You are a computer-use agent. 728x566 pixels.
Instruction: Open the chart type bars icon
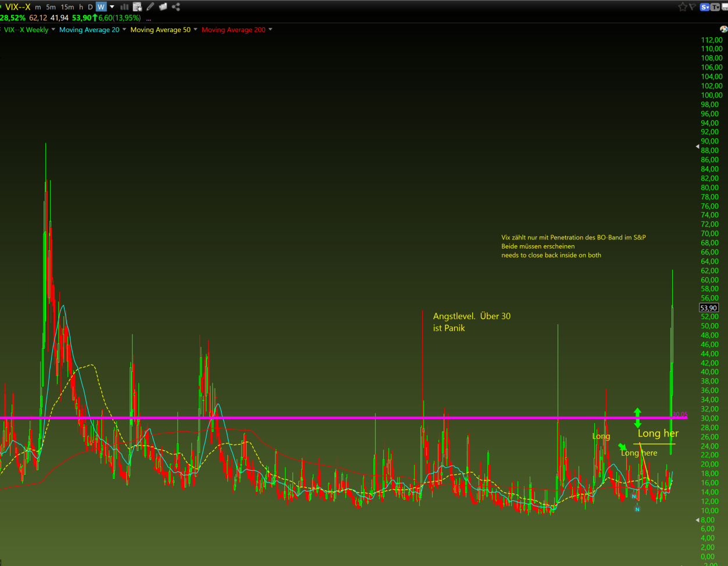point(124,7)
